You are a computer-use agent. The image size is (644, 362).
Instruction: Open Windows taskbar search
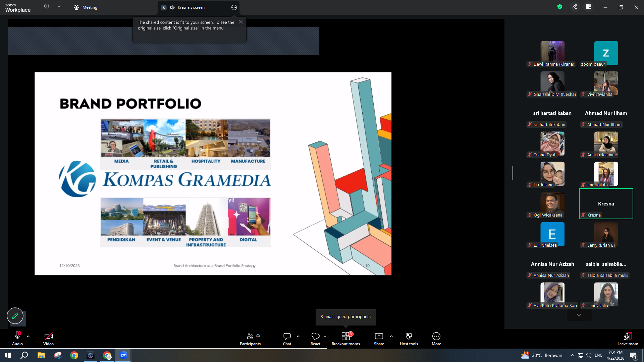24,355
